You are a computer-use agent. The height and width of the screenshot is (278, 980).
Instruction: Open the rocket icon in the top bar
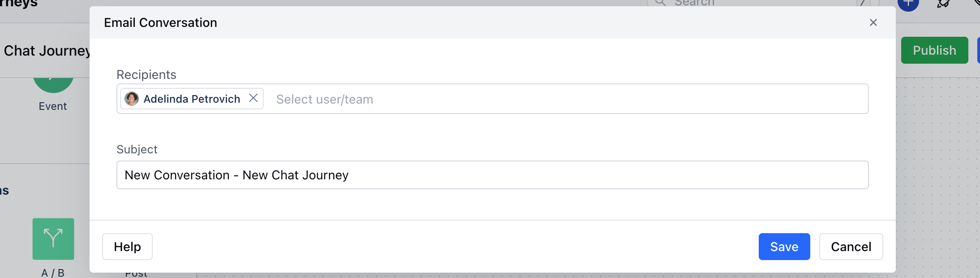(x=944, y=4)
